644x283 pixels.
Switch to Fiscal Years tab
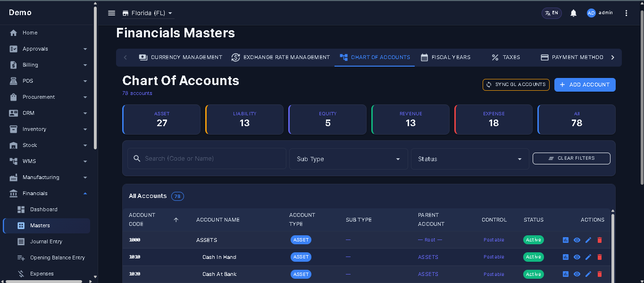tap(445, 57)
